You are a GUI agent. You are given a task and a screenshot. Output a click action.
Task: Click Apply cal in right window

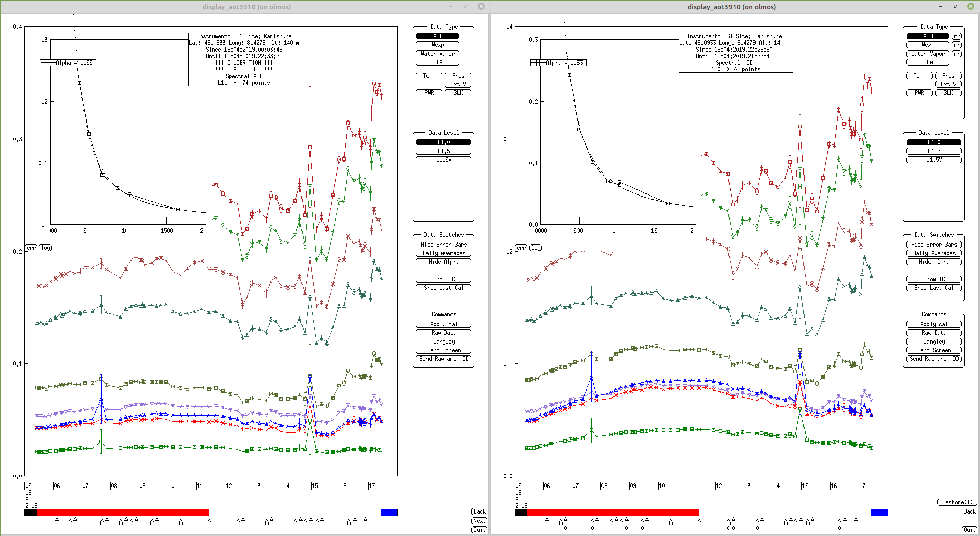point(934,324)
